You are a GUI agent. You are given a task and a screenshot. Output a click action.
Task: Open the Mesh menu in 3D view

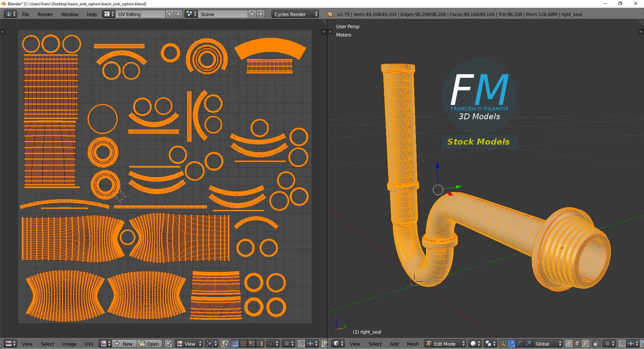pos(413,344)
